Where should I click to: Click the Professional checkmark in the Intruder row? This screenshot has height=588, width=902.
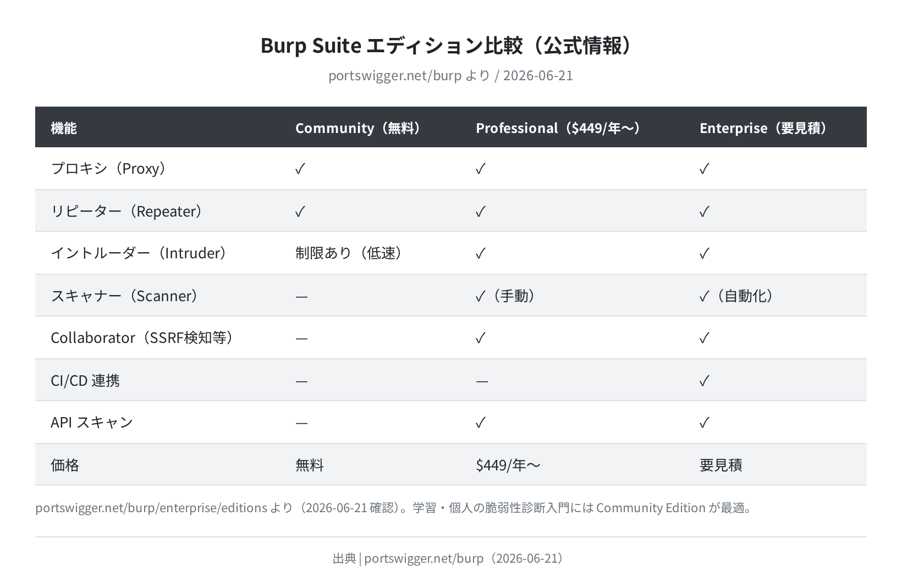[x=480, y=253]
